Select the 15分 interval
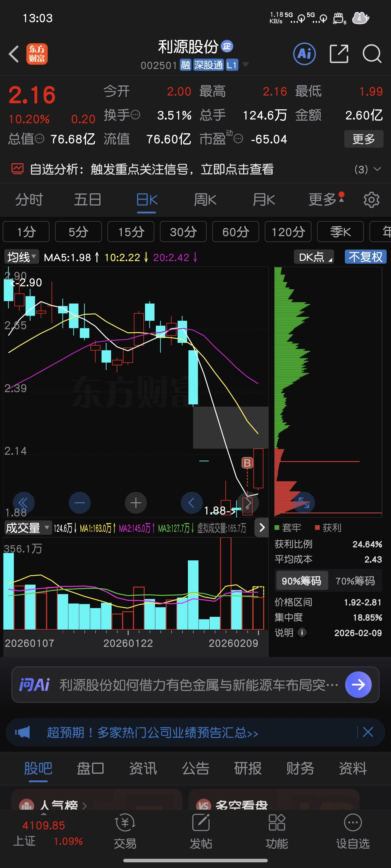The image size is (391, 868). 131,231
